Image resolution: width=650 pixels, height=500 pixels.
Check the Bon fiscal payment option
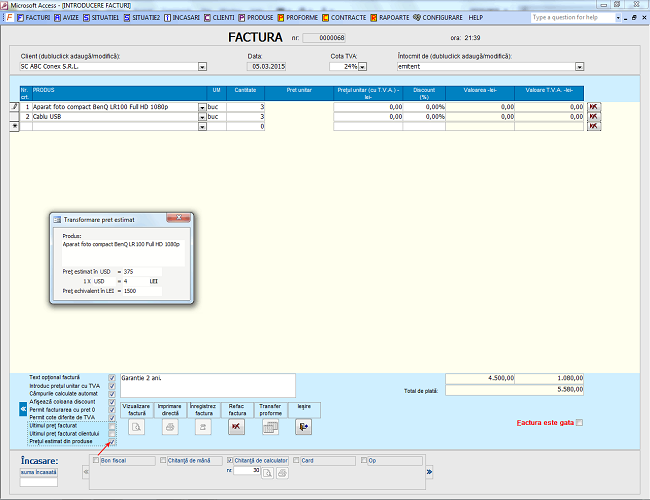pyautogui.click(x=96, y=460)
